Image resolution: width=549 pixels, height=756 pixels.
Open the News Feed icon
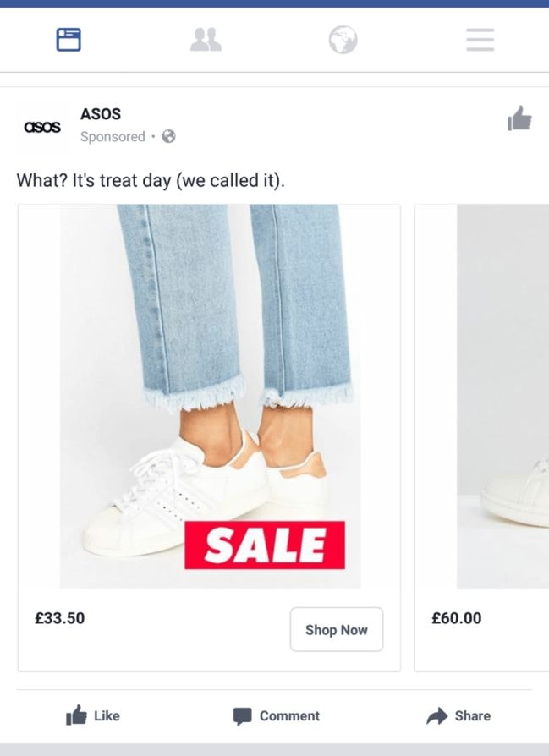point(69,39)
